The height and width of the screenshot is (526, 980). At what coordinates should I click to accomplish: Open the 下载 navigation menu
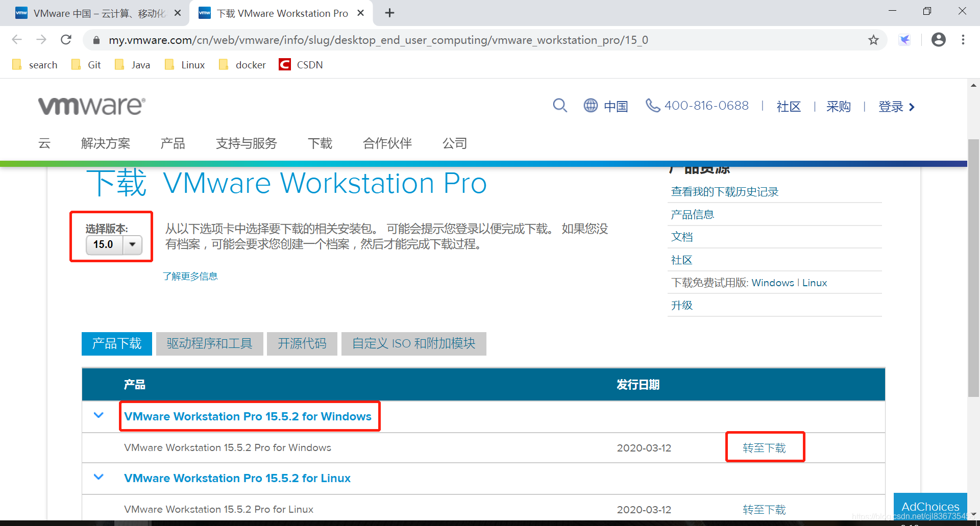pyautogui.click(x=320, y=143)
